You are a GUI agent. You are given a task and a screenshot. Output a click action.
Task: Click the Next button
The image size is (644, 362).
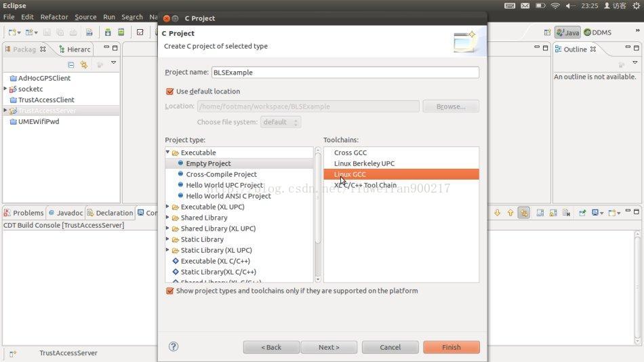329,347
